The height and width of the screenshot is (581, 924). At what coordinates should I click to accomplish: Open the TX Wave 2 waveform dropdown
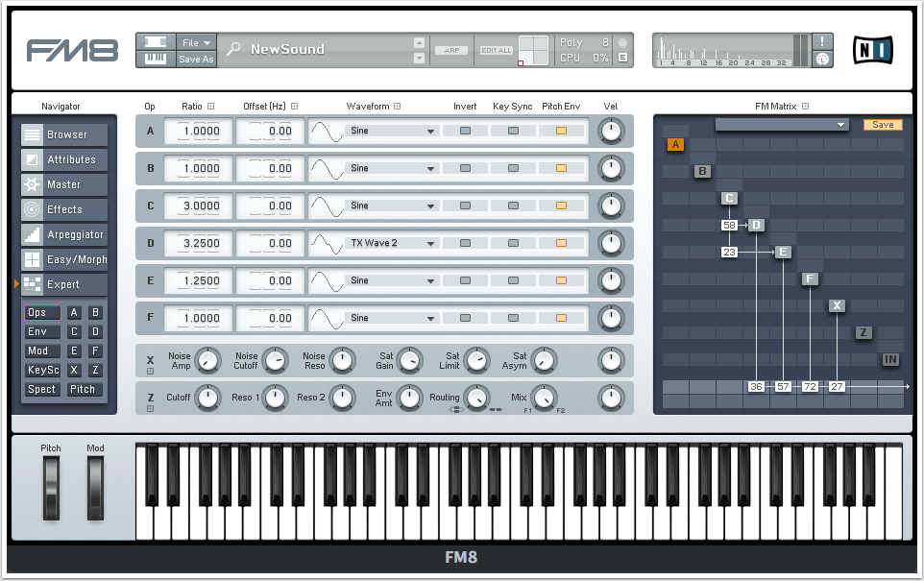(391, 243)
